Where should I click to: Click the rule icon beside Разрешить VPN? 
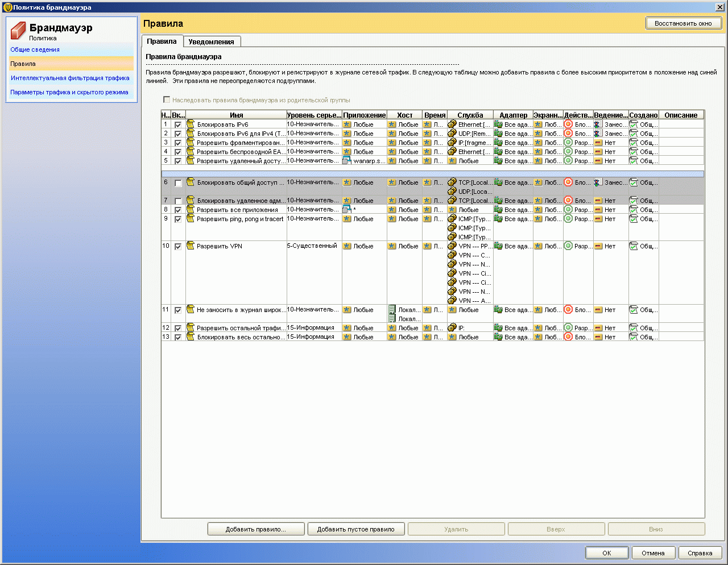[x=191, y=246]
